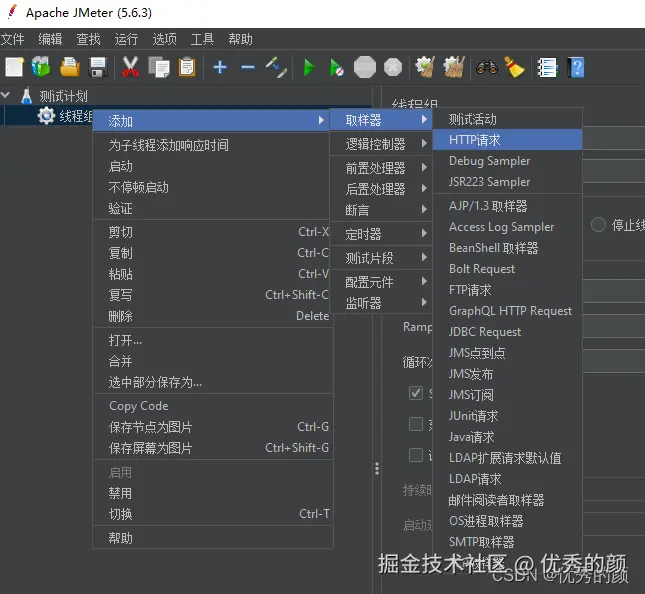The height and width of the screenshot is (594, 645).
Task: Choose GraphQL HTTP Request sampler
Action: point(508,311)
